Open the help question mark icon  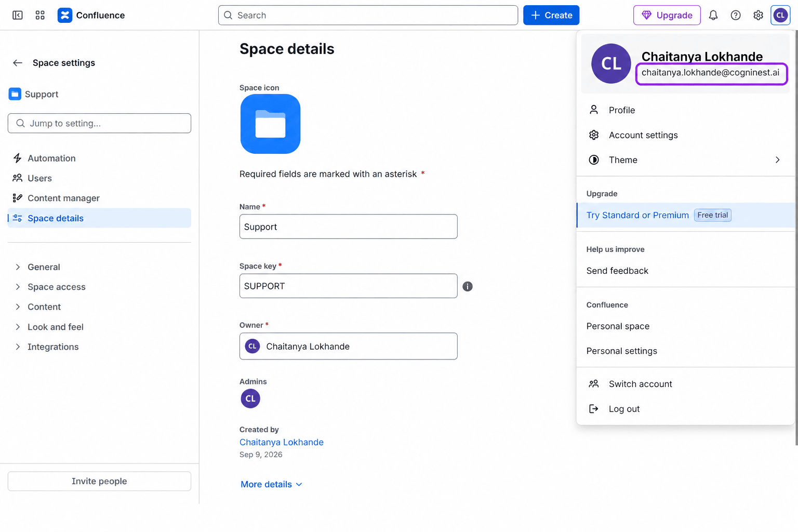(736, 15)
